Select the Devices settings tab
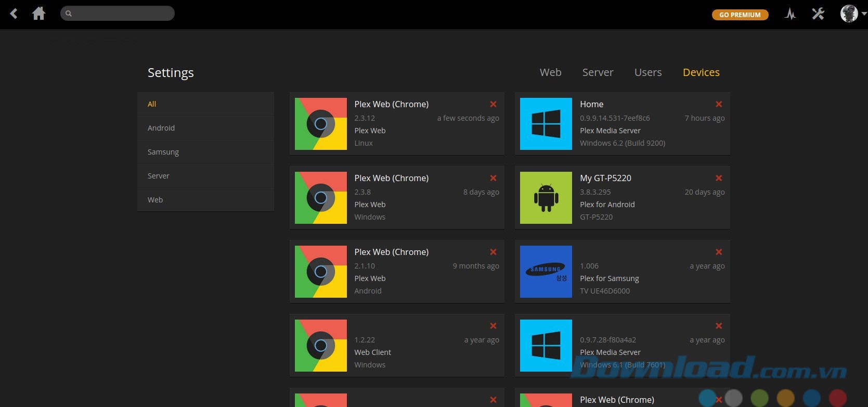The width and height of the screenshot is (868, 407). tap(701, 72)
